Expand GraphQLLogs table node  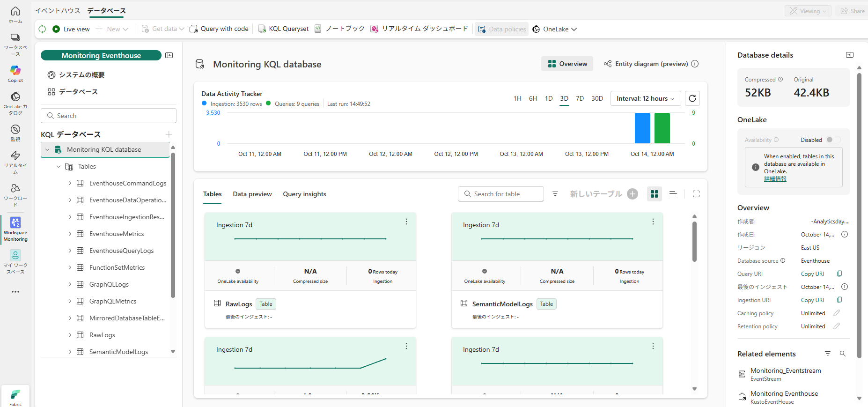70,284
